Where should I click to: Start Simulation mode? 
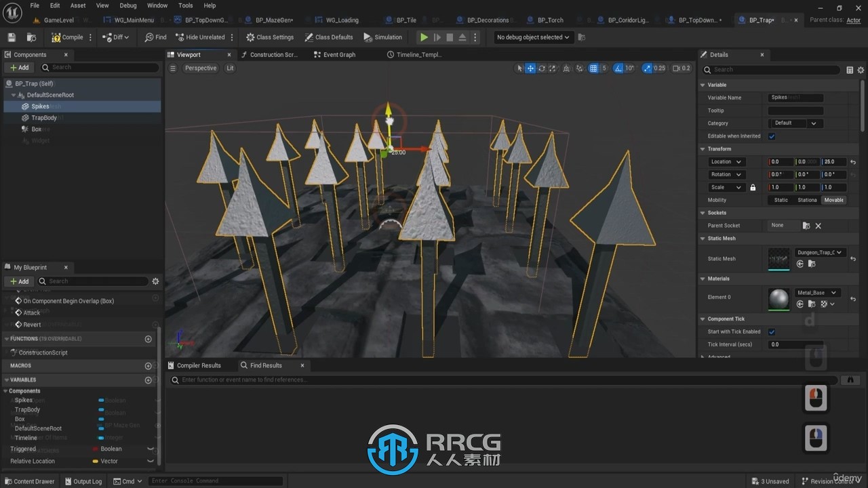point(382,37)
